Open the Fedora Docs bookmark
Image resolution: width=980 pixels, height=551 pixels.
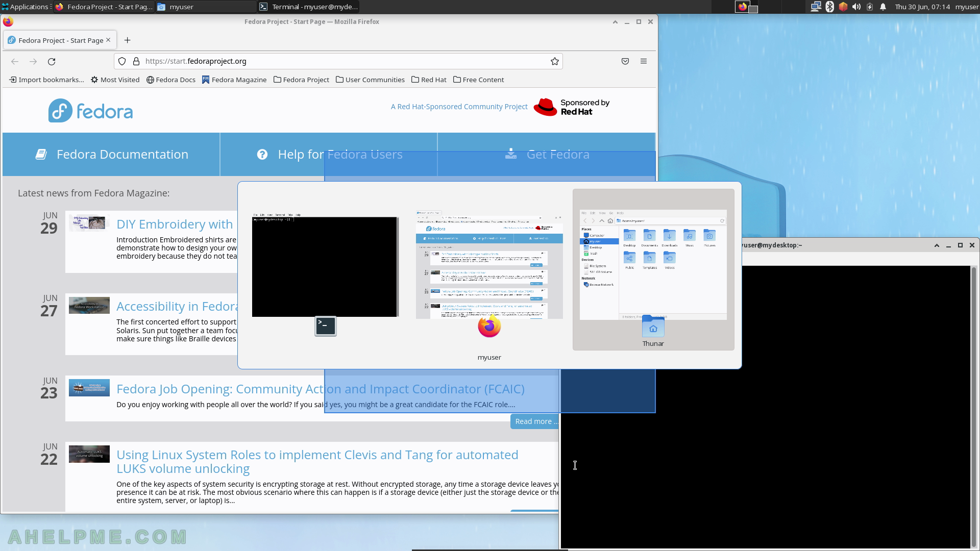tap(170, 80)
